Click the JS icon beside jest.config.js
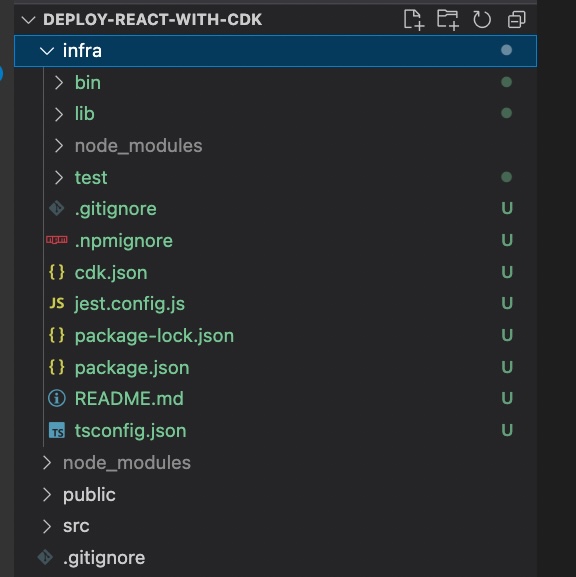576x577 pixels. click(x=57, y=304)
